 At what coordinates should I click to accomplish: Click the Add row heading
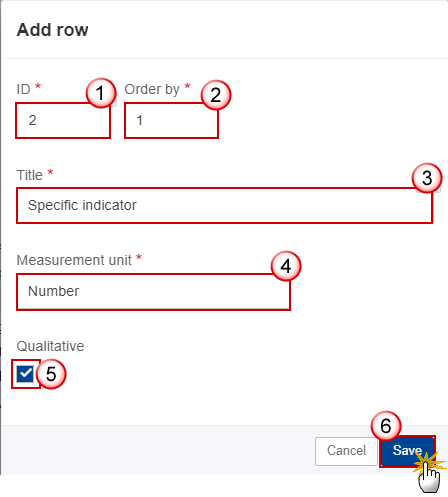(x=53, y=30)
